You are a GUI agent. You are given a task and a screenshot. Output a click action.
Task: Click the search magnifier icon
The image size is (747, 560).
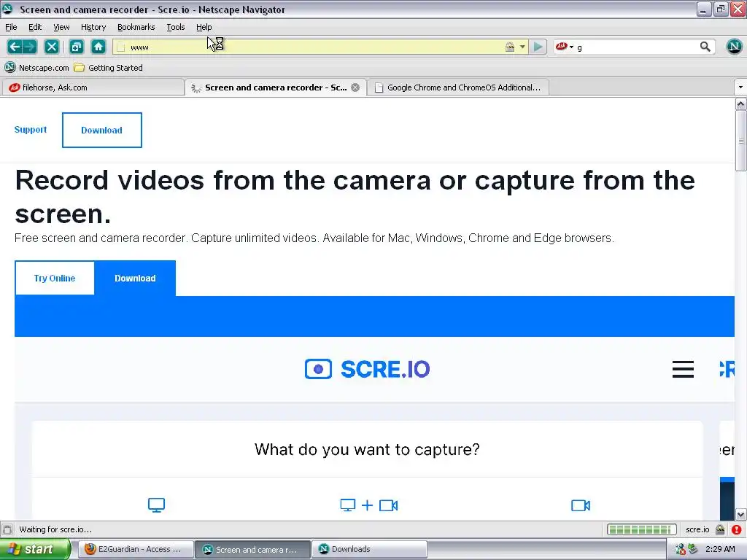(x=705, y=47)
